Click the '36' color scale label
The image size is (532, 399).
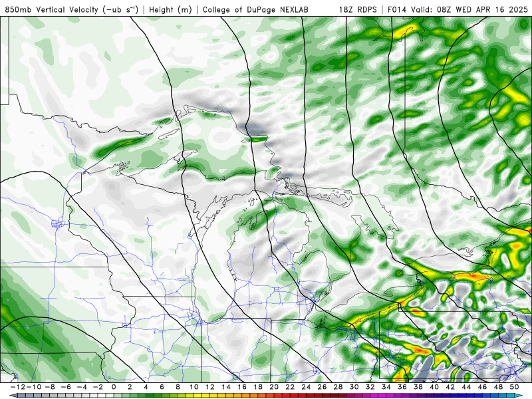click(x=402, y=387)
